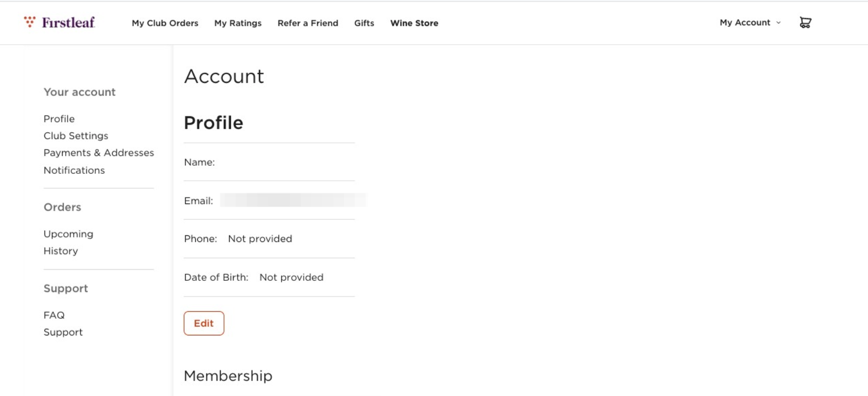Open the FAQ link
Screen dimensions: 868x396
click(x=54, y=315)
